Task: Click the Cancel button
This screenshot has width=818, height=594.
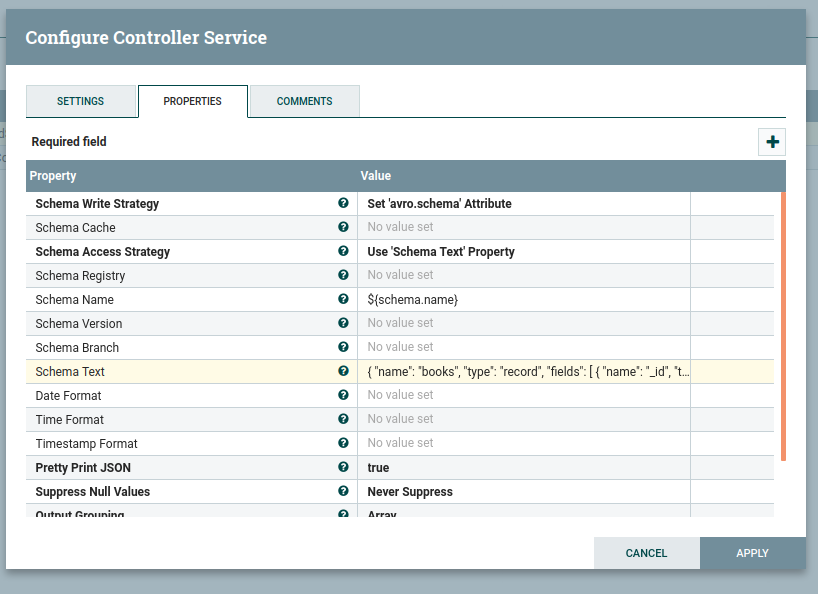Action: (x=646, y=553)
